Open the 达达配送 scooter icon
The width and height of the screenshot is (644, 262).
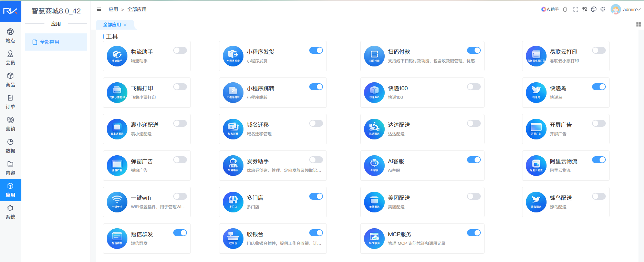(374, 129)
